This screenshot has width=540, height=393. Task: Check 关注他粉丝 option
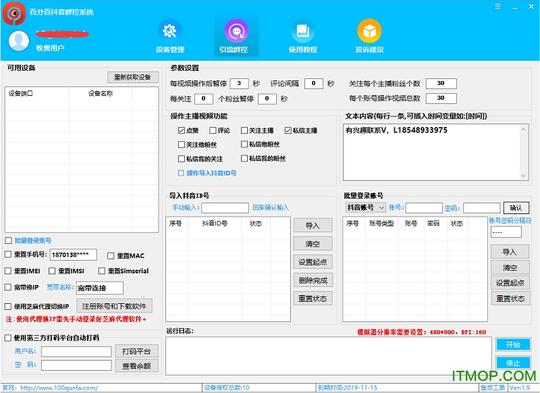(x=181, y=144)
